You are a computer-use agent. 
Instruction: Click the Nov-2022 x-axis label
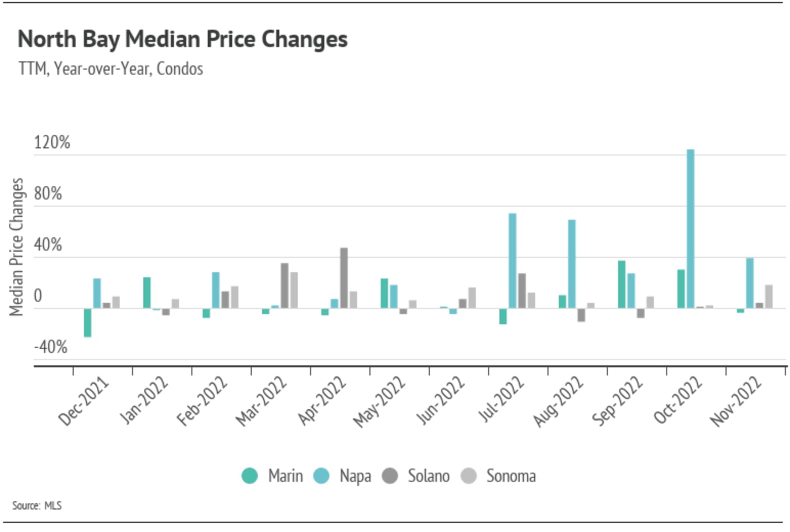736,401
